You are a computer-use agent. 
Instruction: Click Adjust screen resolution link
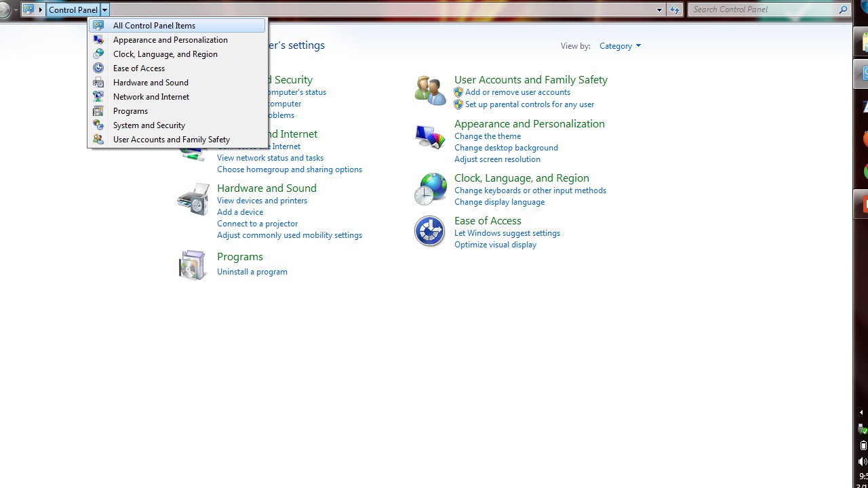(x=497, y=159)
